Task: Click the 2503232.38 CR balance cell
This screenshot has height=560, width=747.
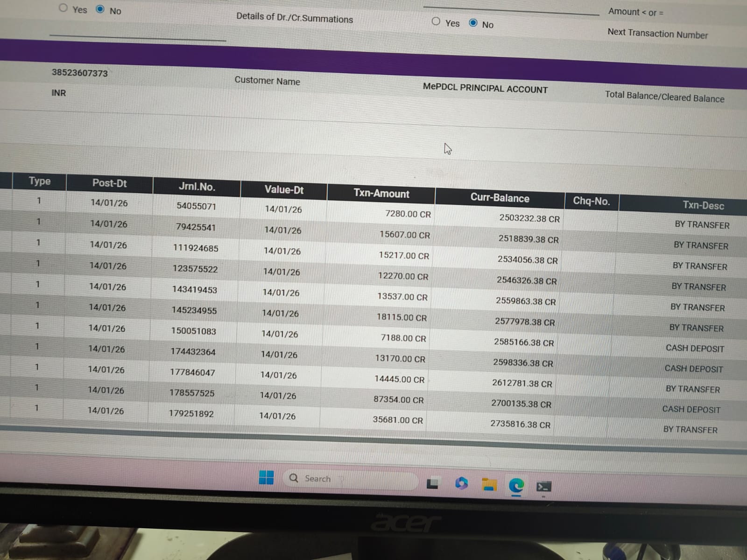Action: pyautogui.click(x=529, y=218)
